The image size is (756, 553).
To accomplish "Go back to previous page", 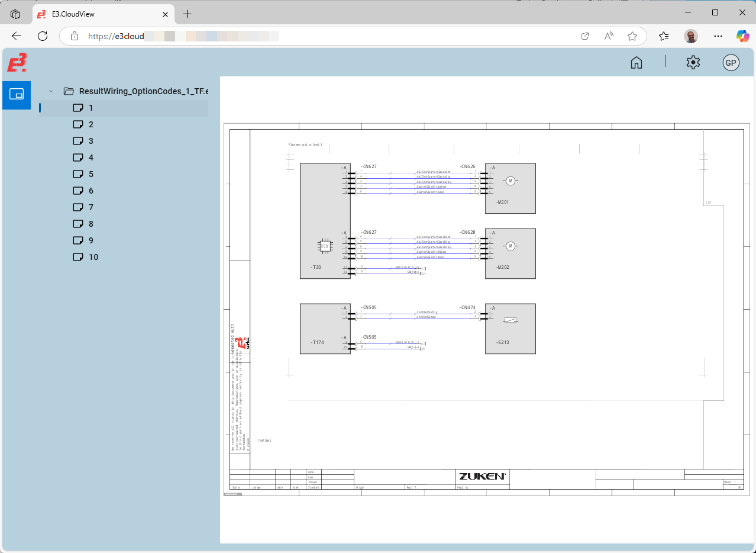I will tap(17, 36).
